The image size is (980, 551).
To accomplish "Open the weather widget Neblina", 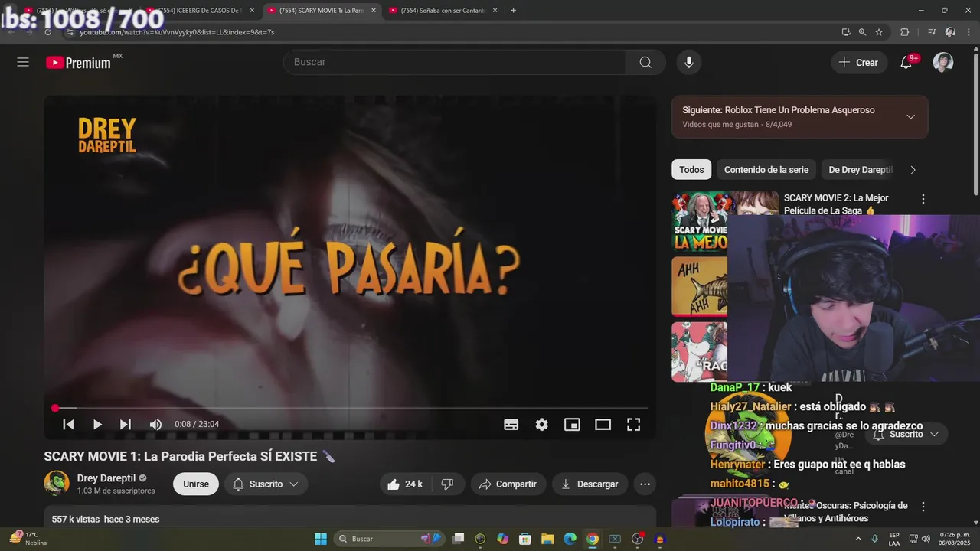I will click(28, 539).
